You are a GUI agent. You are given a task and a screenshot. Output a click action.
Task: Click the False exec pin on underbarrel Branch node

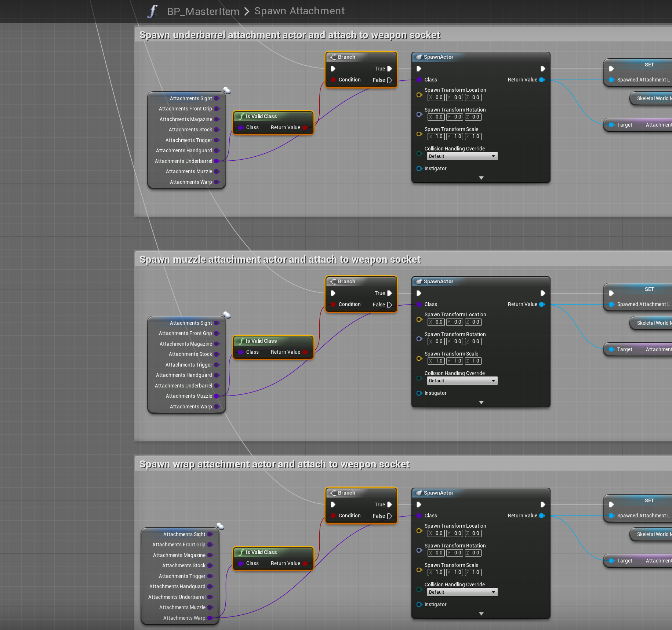point(389,80)
